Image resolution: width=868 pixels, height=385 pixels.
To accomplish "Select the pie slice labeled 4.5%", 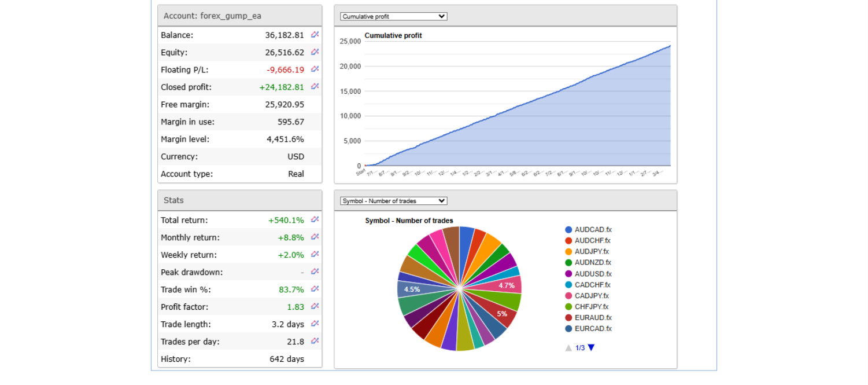I will pyautogui.click(x=412, y=289).
